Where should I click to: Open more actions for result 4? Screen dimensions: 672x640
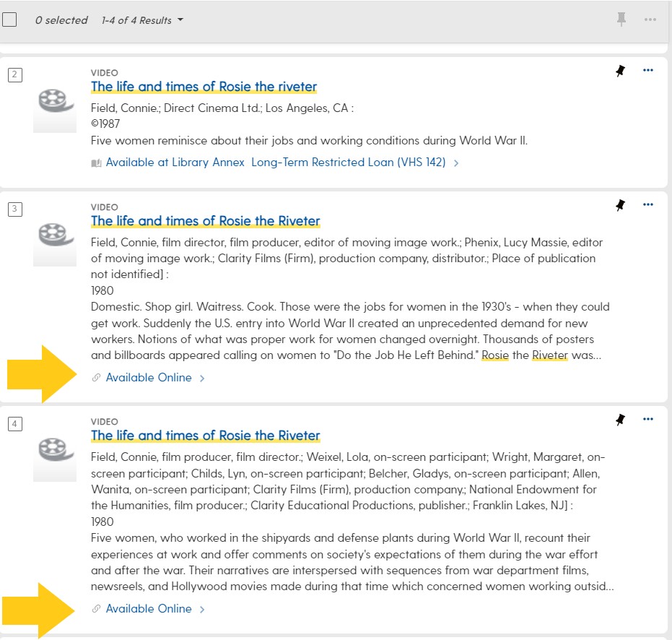pyautogui.click(x=648, y=419)
